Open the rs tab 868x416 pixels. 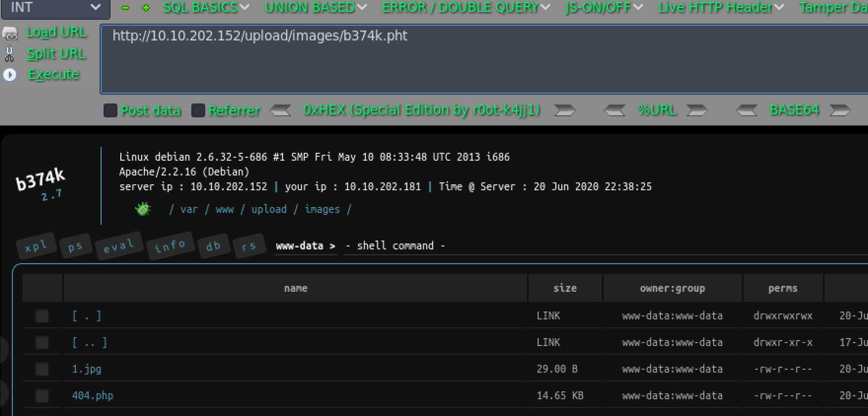pos(249,245)
